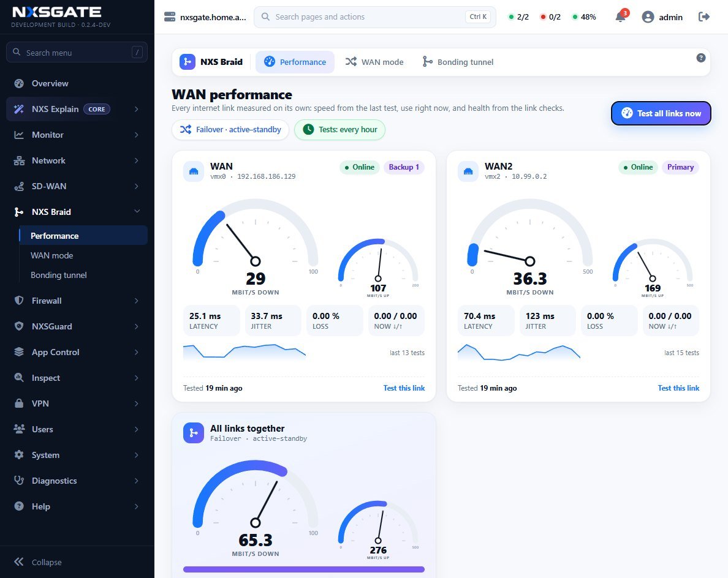This screenshot has width=728, height=578.
Task: Expand the Network menu chevron
Action: 137,160
